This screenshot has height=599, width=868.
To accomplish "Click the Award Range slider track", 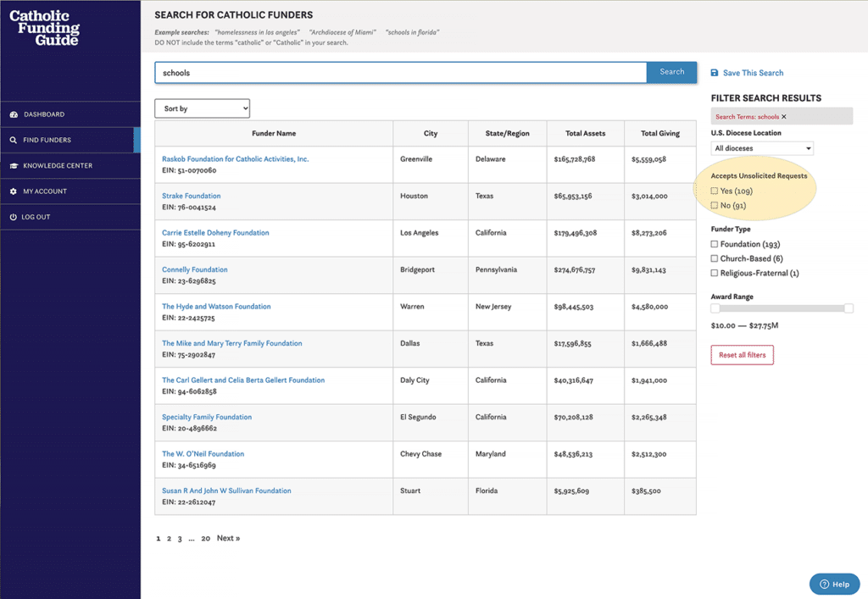I will point(782,308).
